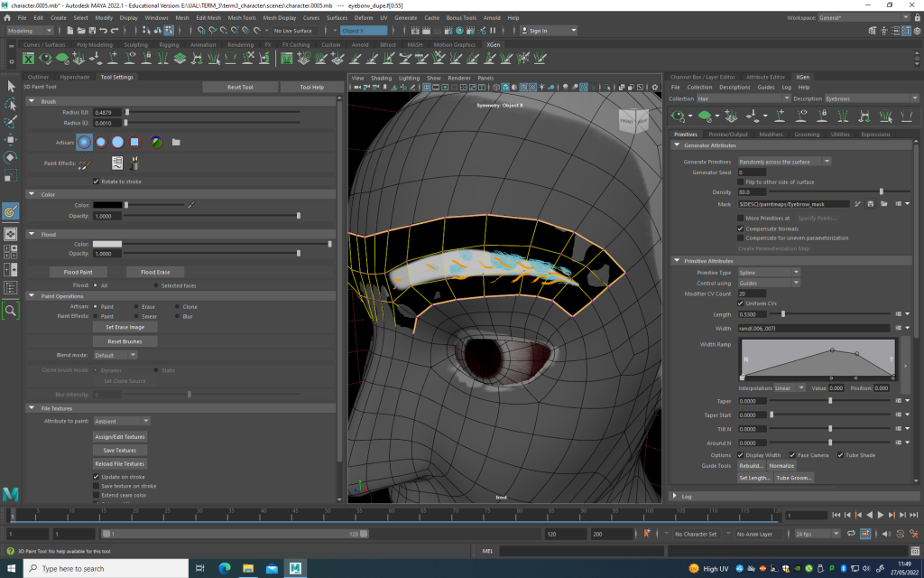Click the viewport ViewCube
Screen dimensions: 924x578
pos(633,121)
